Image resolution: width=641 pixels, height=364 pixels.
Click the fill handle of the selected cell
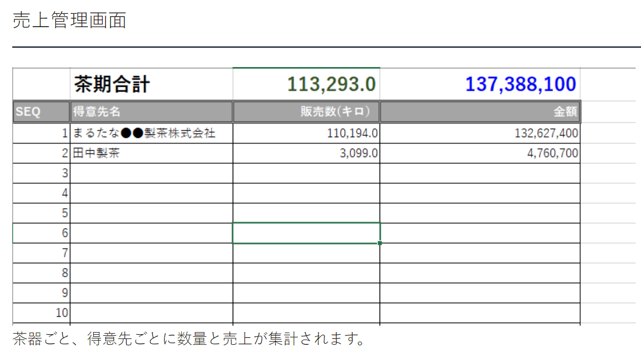(x=380, y=243)
